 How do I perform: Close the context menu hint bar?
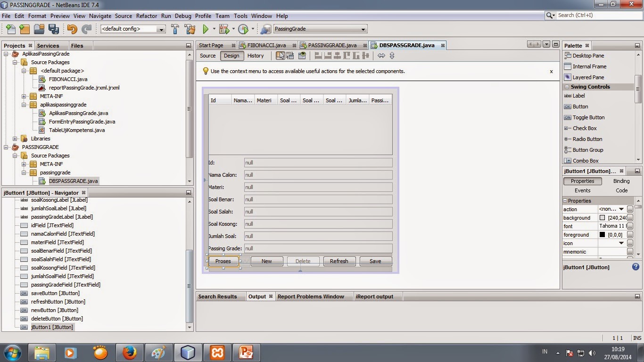pyautogui.click(x=551, y=72)
